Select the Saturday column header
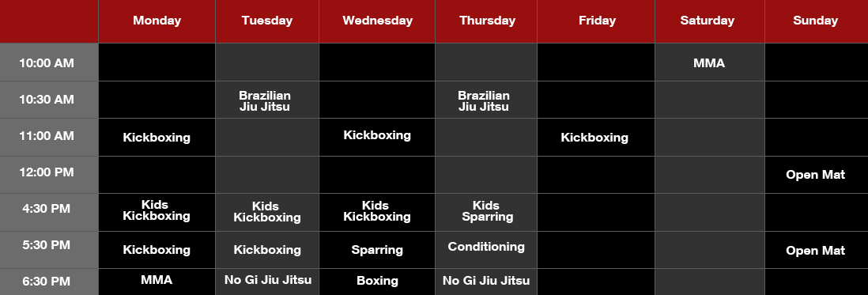Image resolution: width=868 pixels, height=295 pixels. 709,21
